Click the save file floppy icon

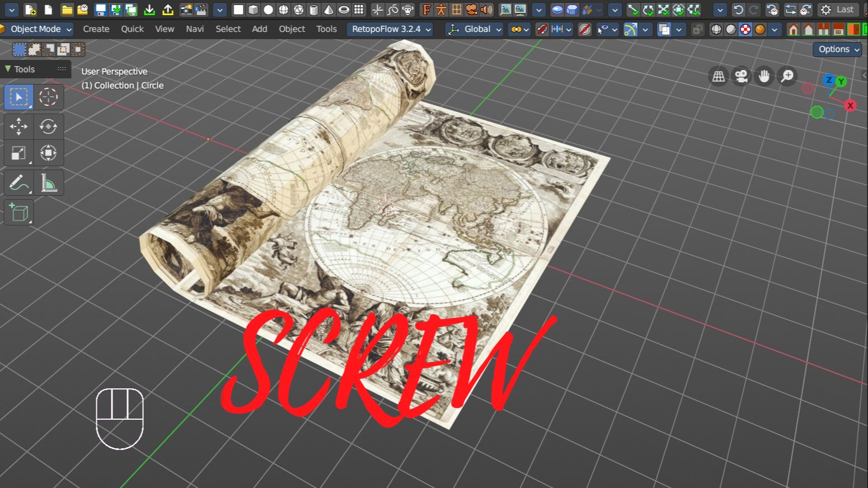(x=101, y=10)
